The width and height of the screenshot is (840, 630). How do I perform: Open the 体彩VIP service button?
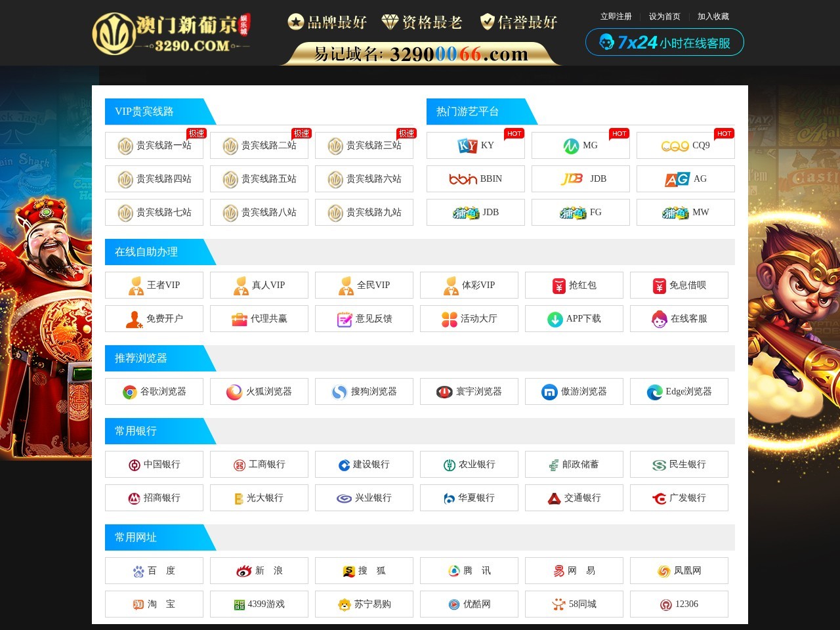click(469, 285)
